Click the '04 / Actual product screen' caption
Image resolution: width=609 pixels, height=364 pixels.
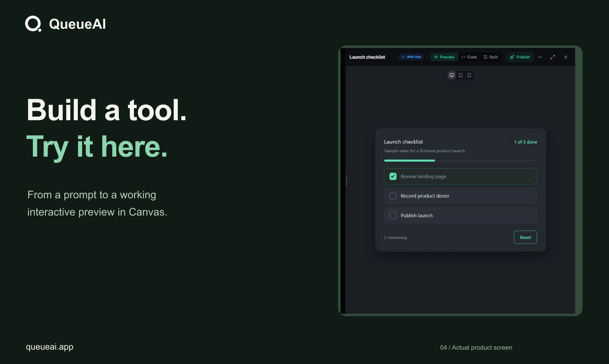(476, 347)
